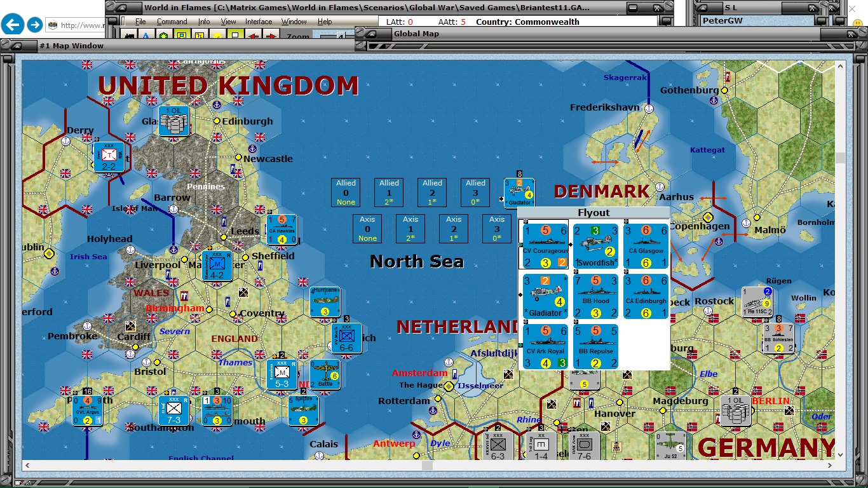
Task: Select the CVL Argus carrier counter
Action: (88, 410)
